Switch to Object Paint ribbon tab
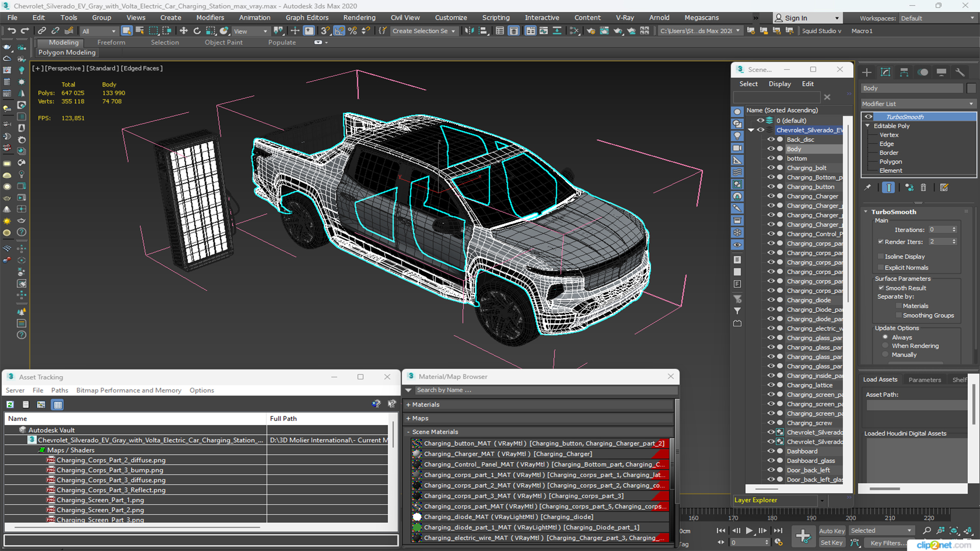This screenshot has width=980, height=551. click(x=224, y=42)
